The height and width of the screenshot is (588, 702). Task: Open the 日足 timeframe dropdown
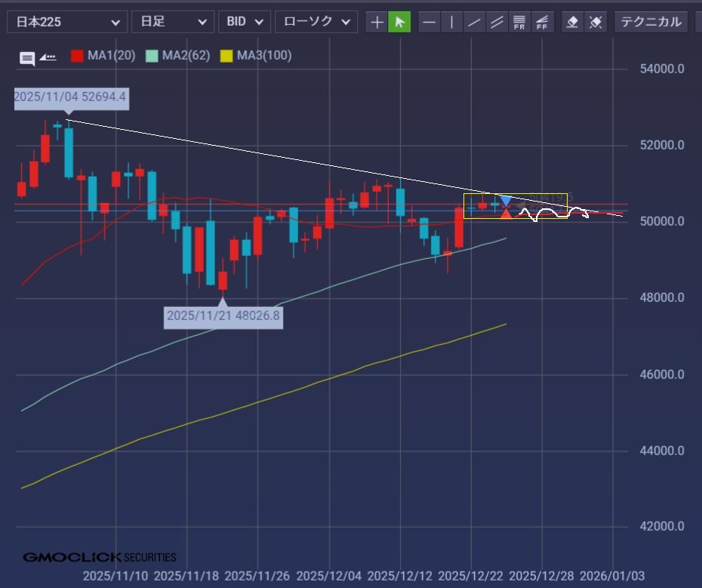pyautogui.click(x=172, y=22)
